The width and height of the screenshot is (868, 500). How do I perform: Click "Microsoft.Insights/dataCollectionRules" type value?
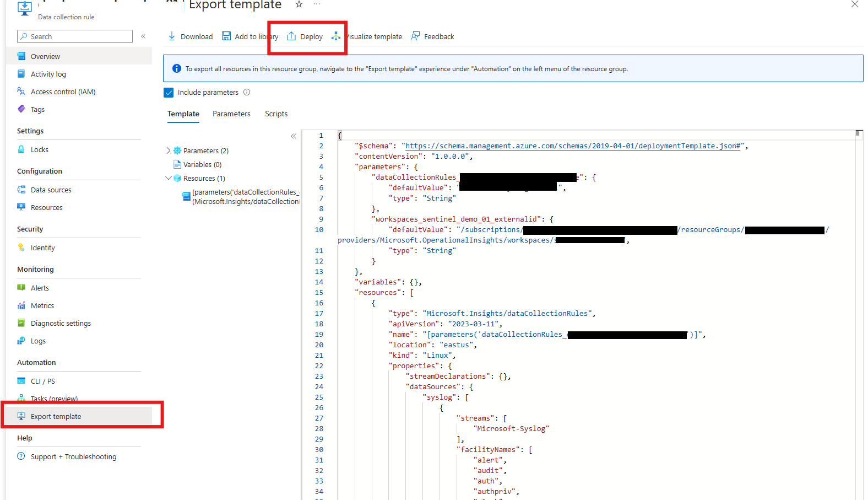click(507, 314)
